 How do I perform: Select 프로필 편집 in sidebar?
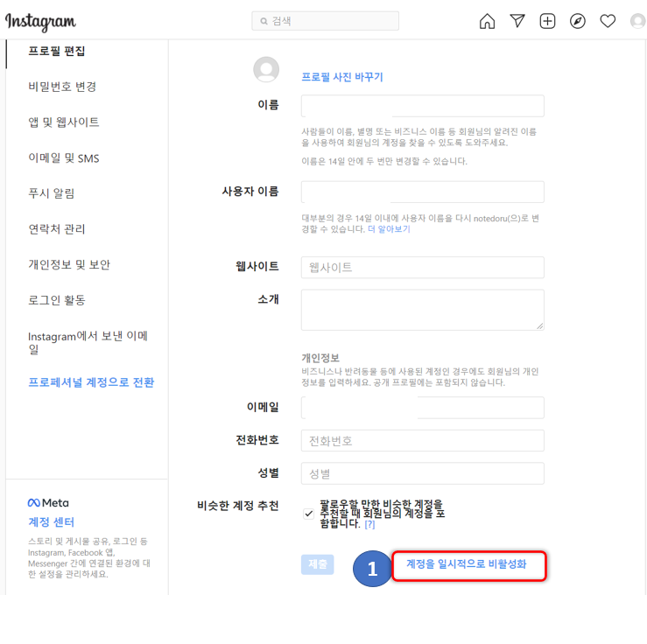tap(57, 51)
